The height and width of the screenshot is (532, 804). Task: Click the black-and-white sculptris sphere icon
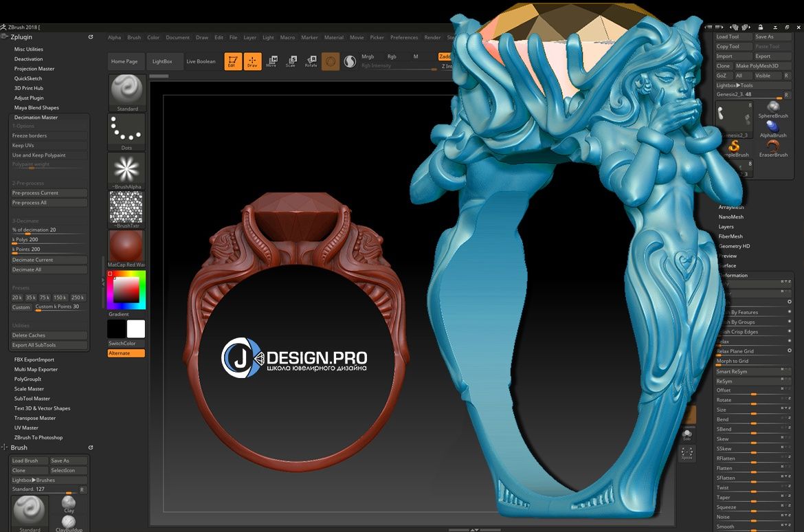click(350, 62)
